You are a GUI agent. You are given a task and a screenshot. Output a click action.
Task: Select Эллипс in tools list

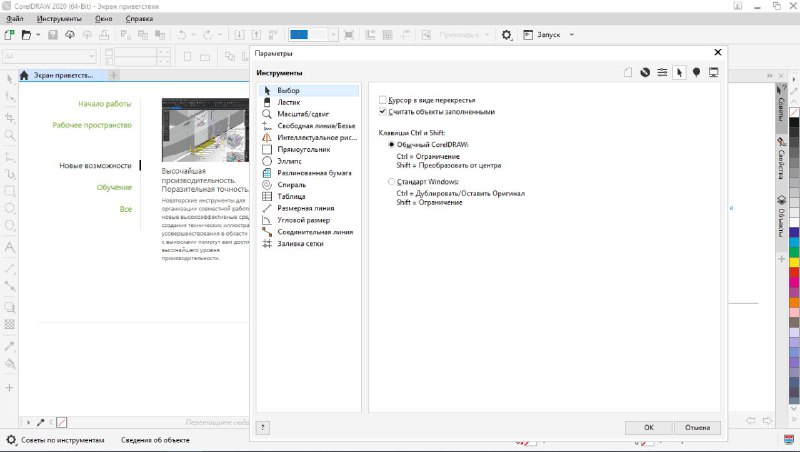(309, 161)
